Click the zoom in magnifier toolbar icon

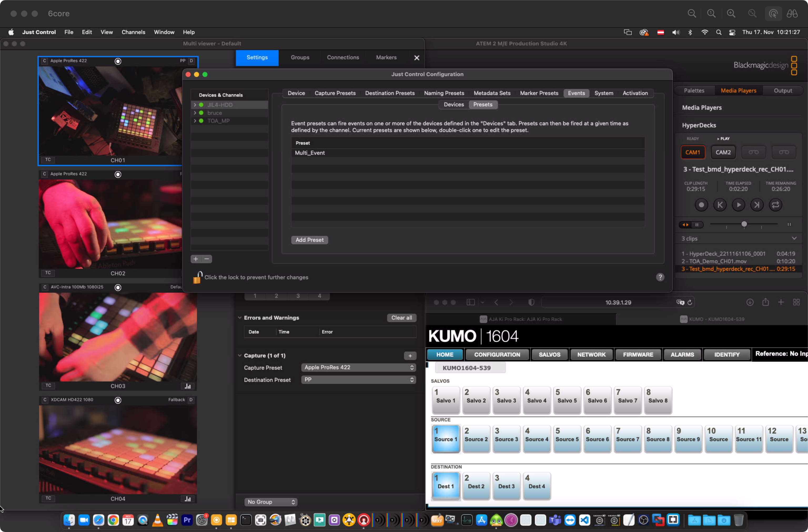(731, 14)
